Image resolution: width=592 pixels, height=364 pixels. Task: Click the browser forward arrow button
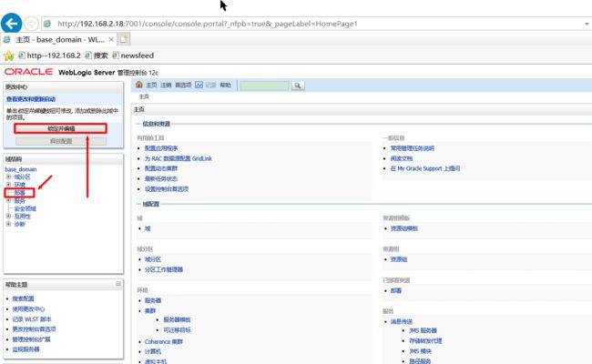point(32,24)
